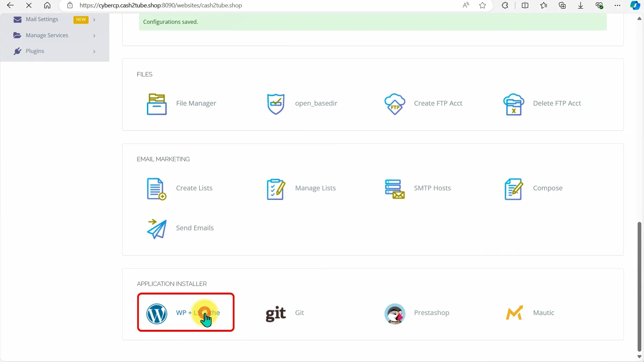Click the browser address bar URL
644x362 pixels.
(x=161, y=5)
